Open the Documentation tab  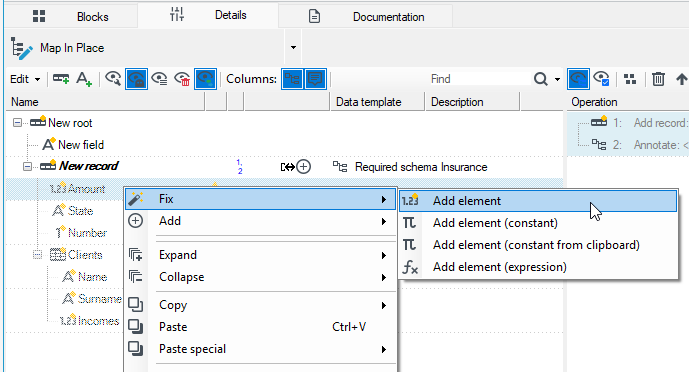point(366,17)
